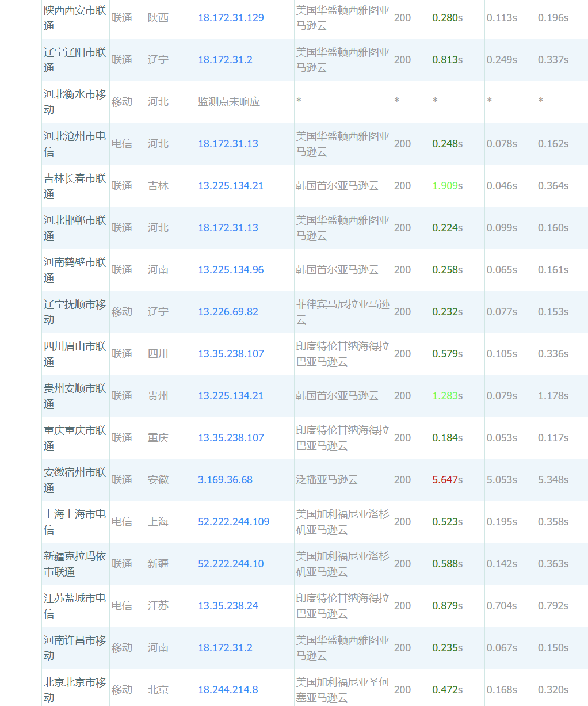The width and height of the screenshot is (588, 706).
Task: Open IP 13.35.238.107 in 重庆重庆市联通 row
Action: click(231, 438)
